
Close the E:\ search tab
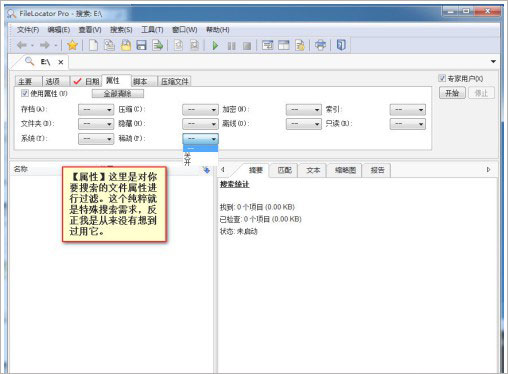pyautogui.click(x=61, y=62)
